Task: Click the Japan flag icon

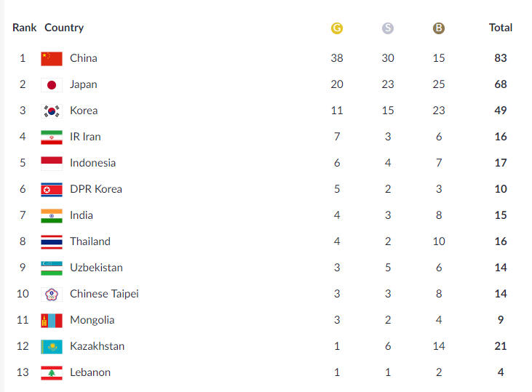Action: (52, 85)
